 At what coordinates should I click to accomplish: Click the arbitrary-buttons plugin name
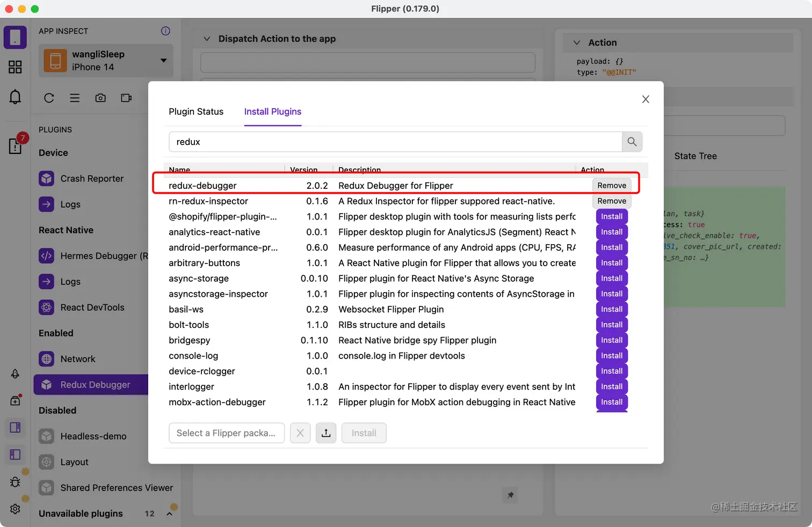coord(204,263)
